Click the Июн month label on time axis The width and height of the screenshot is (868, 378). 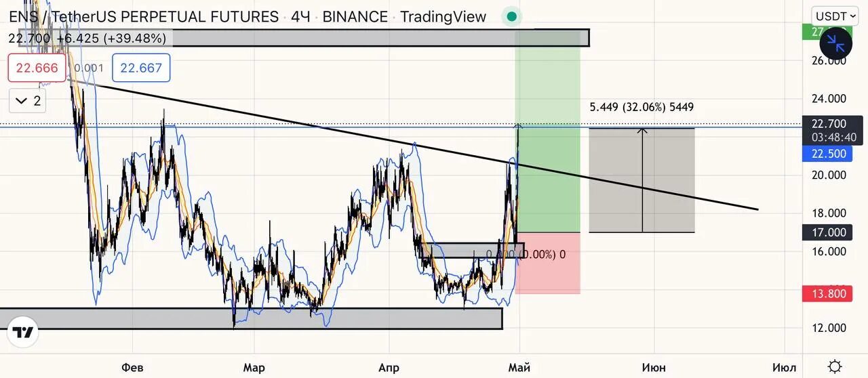654,367
